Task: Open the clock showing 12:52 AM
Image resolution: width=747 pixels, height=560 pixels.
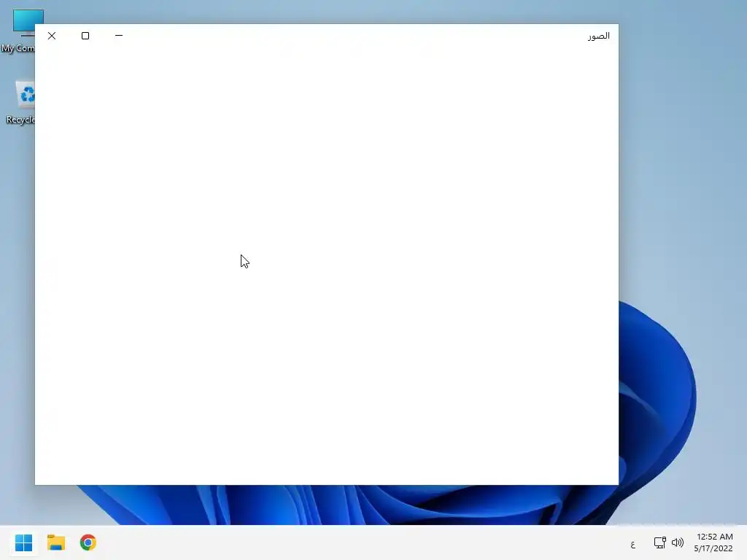Action: tap(713, 542)
